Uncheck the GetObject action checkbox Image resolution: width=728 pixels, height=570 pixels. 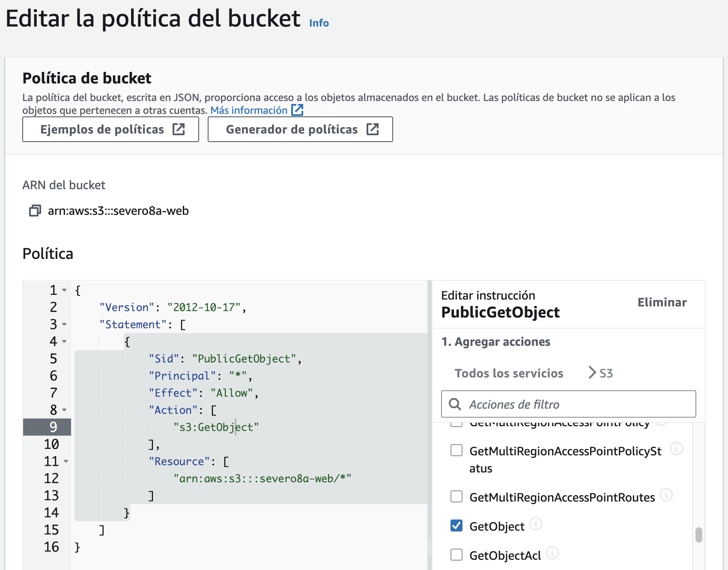[x=456, y=525]
